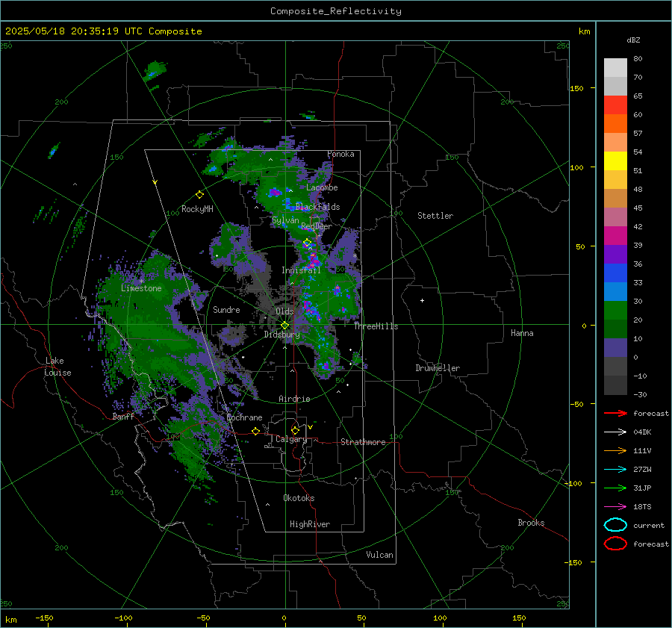This screenshot has width=672, height=628.
Task: Click the Calgary city label
Action: click(291, 439)
